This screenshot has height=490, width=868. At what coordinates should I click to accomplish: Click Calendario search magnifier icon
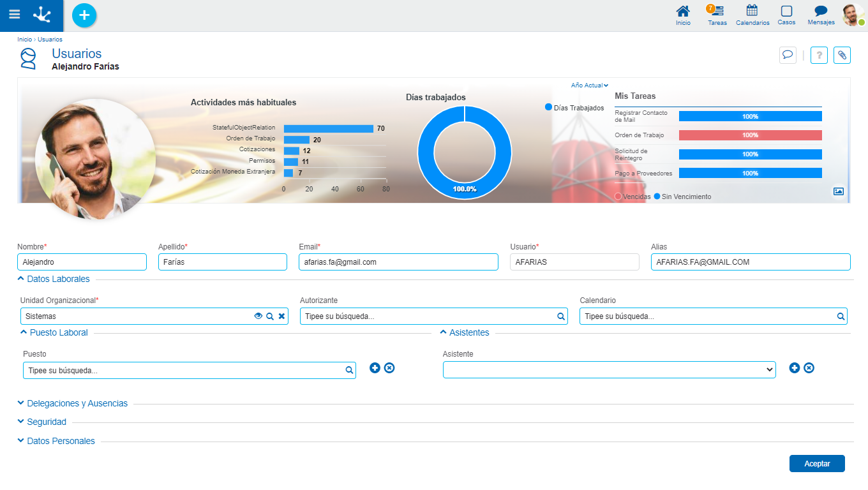(x=841, y=316)
